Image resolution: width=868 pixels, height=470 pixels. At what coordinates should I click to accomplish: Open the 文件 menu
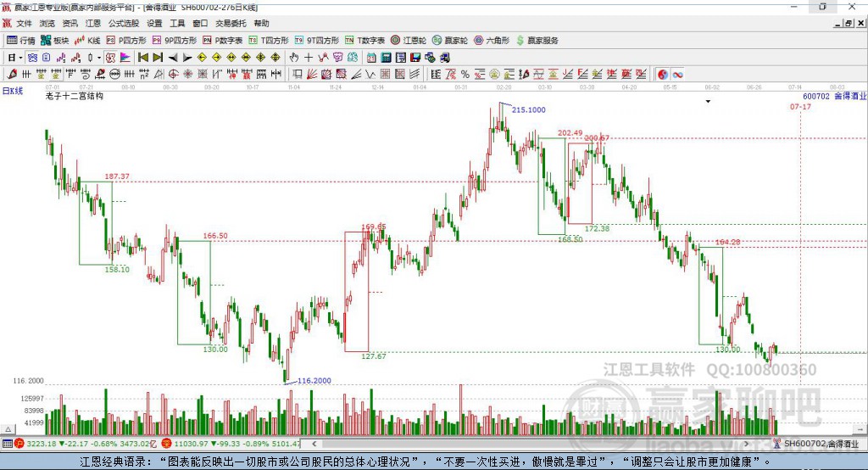click(24, 23)
